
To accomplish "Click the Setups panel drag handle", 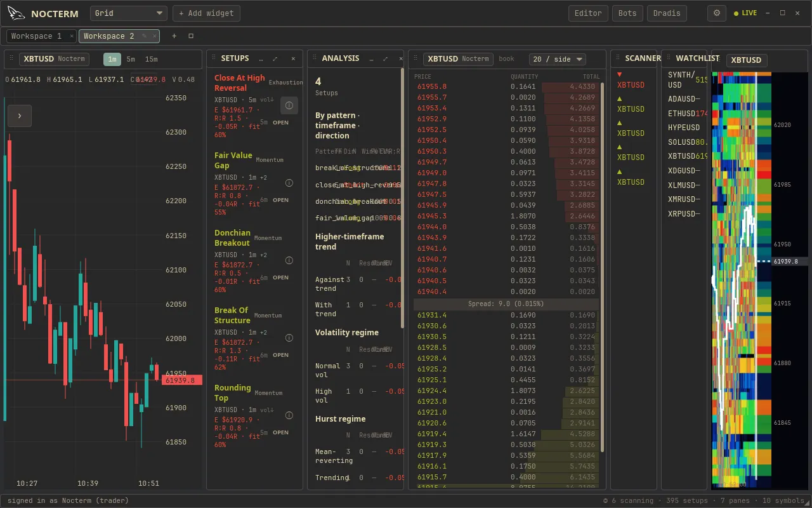I will click(x=213, y=58).
